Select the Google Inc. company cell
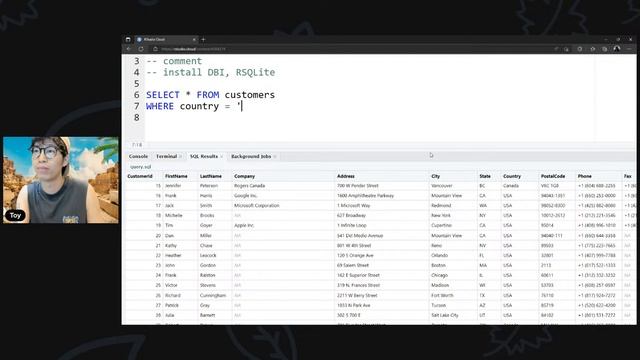 246,196
